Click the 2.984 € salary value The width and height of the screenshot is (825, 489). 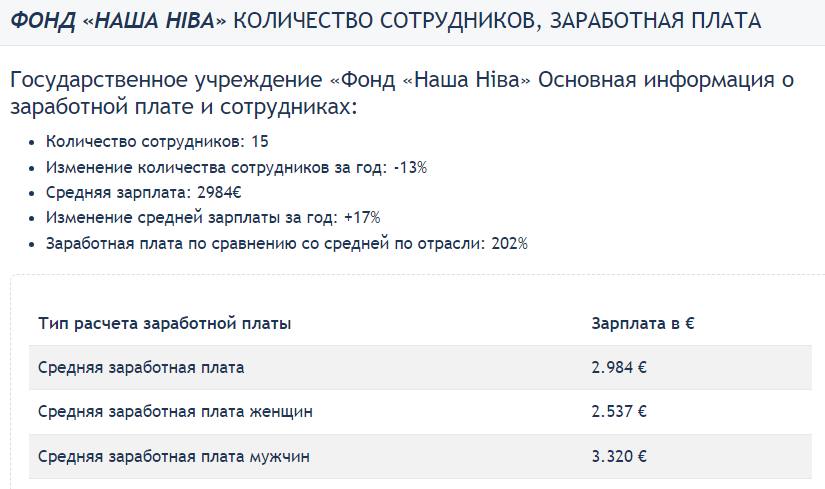click(619, 367)
